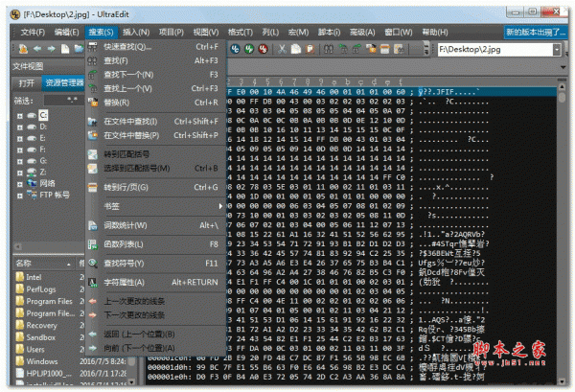Click the find-next icon right of binoculars

[x=343, y=49]
